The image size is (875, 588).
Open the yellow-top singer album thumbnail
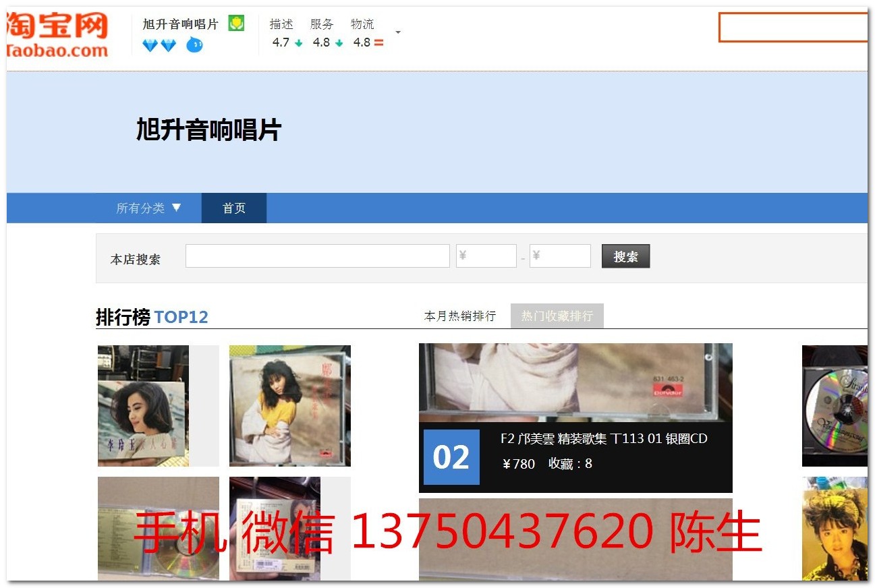[x=290, y=406]
